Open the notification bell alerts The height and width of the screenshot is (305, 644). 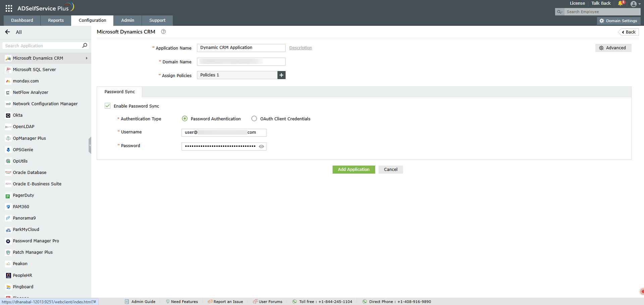click(x=620, y=3)
